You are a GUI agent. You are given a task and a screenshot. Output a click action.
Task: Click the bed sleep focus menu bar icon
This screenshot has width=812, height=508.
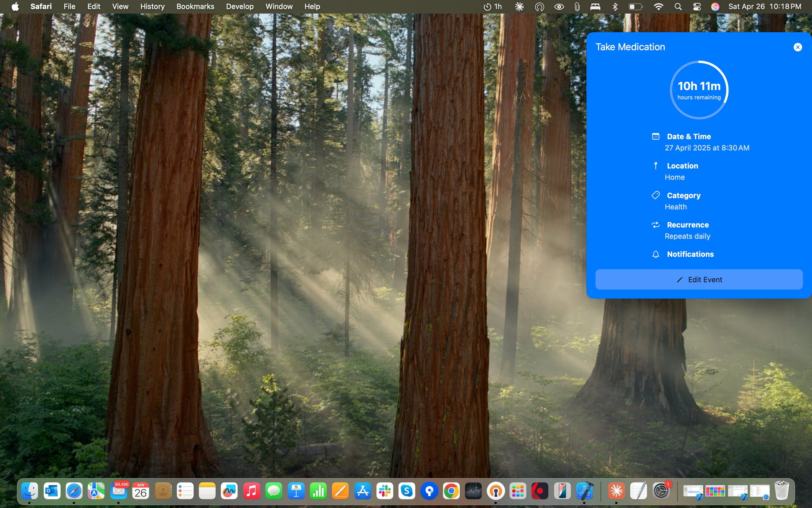click(595, 7)
